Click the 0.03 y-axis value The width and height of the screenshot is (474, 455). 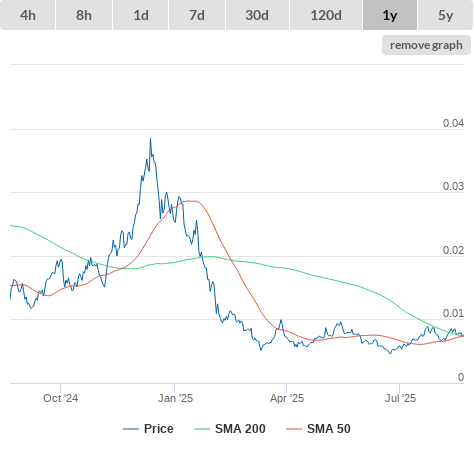click(x=453, y=186)
